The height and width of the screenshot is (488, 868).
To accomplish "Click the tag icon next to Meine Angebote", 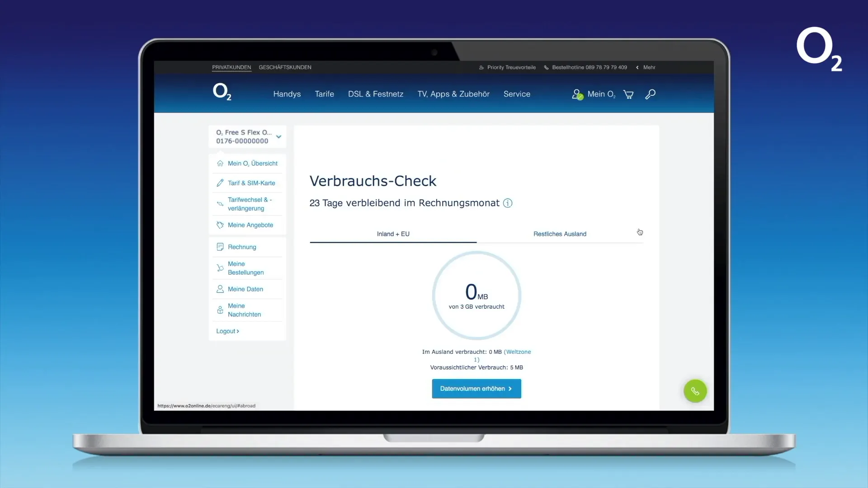I will [x=220, y=225].
